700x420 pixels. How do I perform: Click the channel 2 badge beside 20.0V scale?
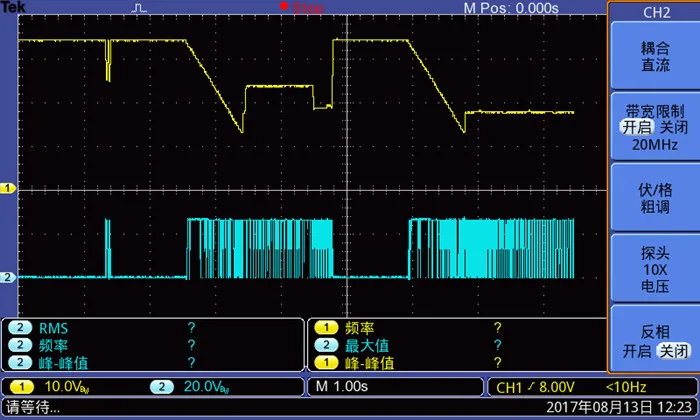162,387
